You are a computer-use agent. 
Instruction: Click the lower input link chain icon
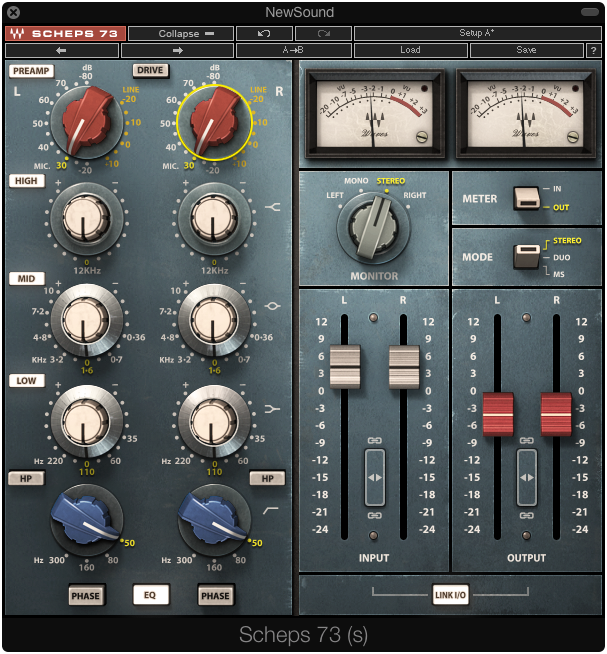click(x=374, y=516)
